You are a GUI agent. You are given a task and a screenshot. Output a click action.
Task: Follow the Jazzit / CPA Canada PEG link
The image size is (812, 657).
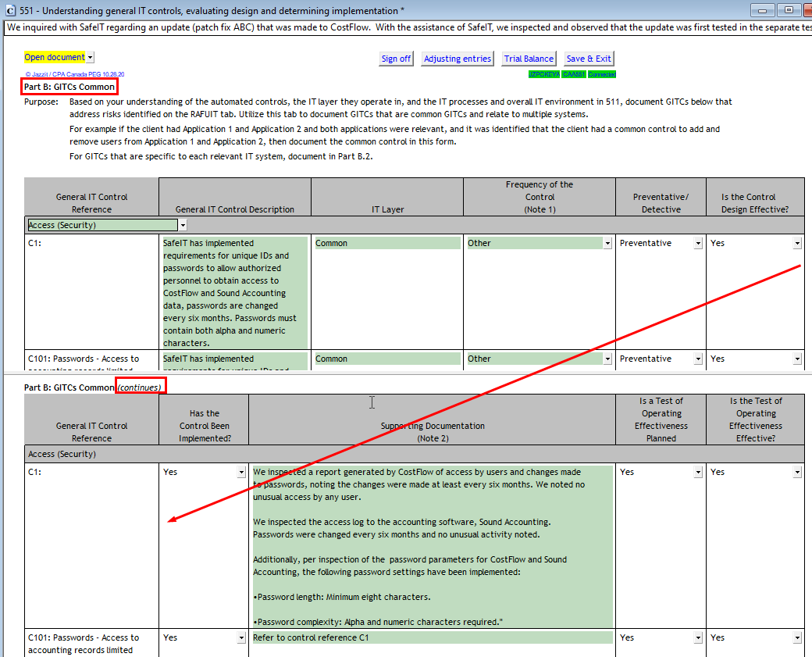75,75
